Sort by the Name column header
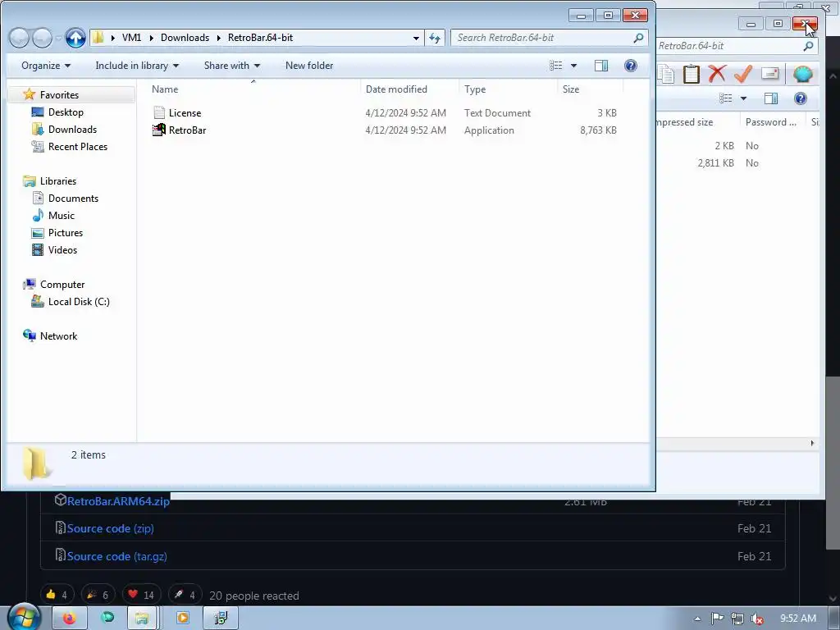840x630 pixels. click(253, 89)
